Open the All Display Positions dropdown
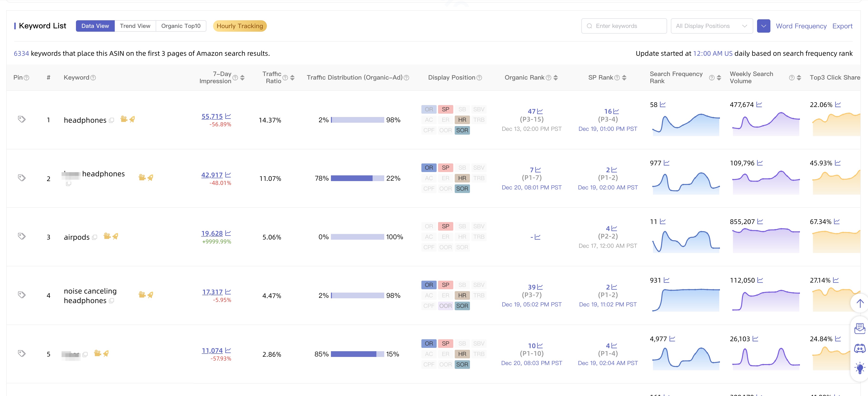 (x=712, y=26)
